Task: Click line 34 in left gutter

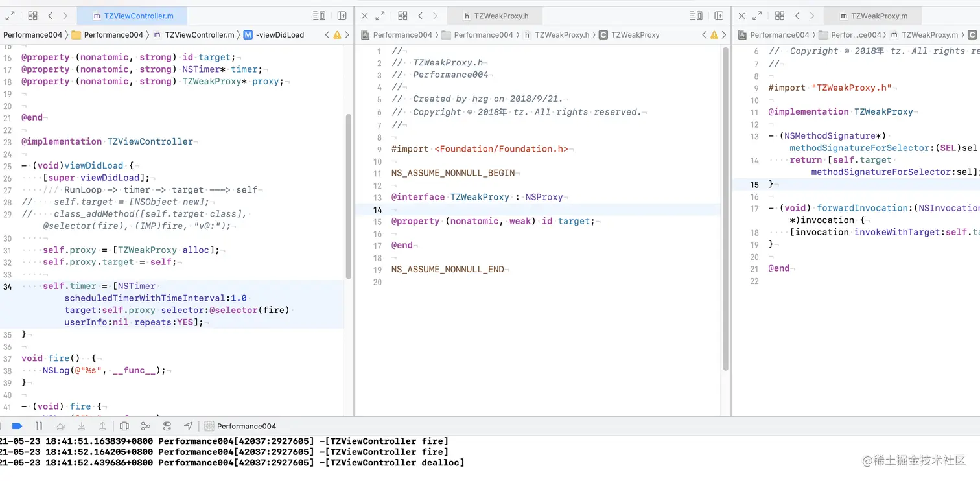Action: coord(8,286)
